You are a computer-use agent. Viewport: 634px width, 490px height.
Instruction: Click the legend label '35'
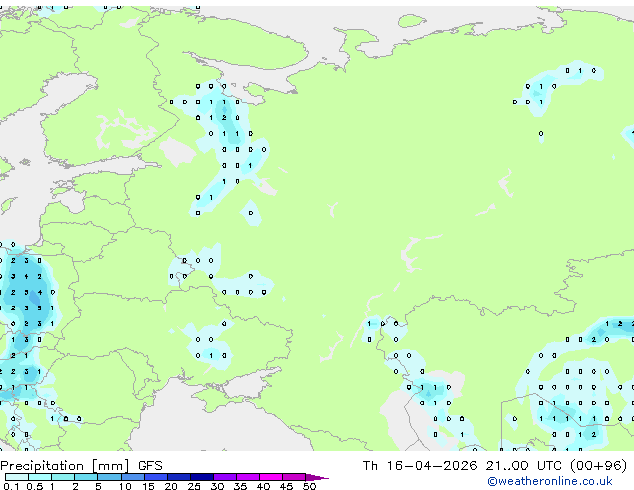tap(240, 486)
